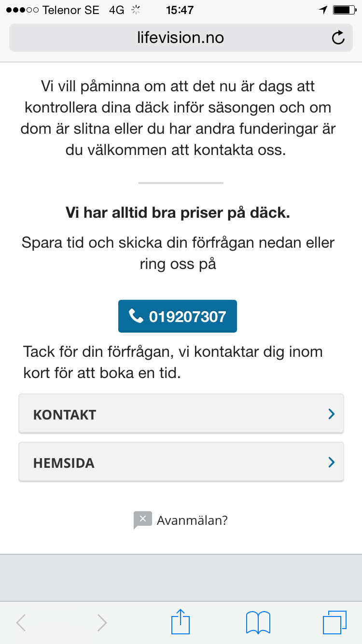
Task: Go back with the left arrow
Action: click(21, 623)
